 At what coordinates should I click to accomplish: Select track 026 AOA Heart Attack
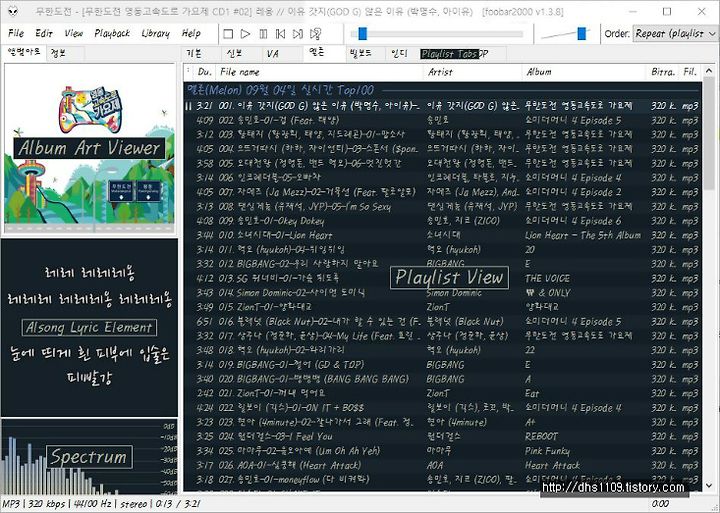pos(443,465)
